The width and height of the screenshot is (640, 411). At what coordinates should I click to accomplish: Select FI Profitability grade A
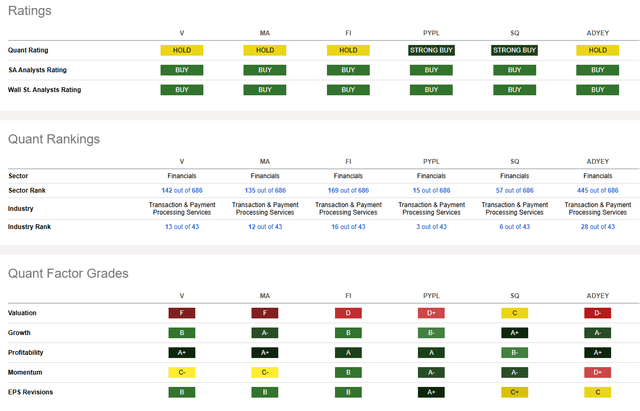[348, 353]
